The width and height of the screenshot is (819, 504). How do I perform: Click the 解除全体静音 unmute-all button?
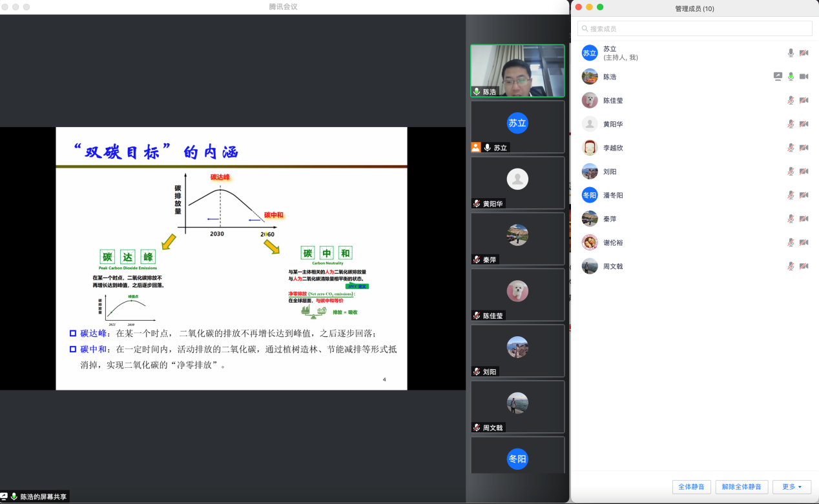point(741,487)
